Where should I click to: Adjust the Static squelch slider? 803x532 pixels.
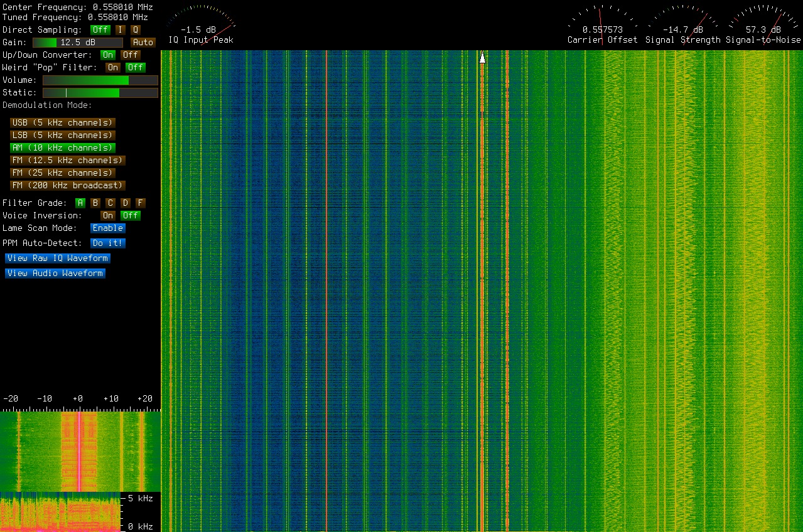(x=100, y=93)
